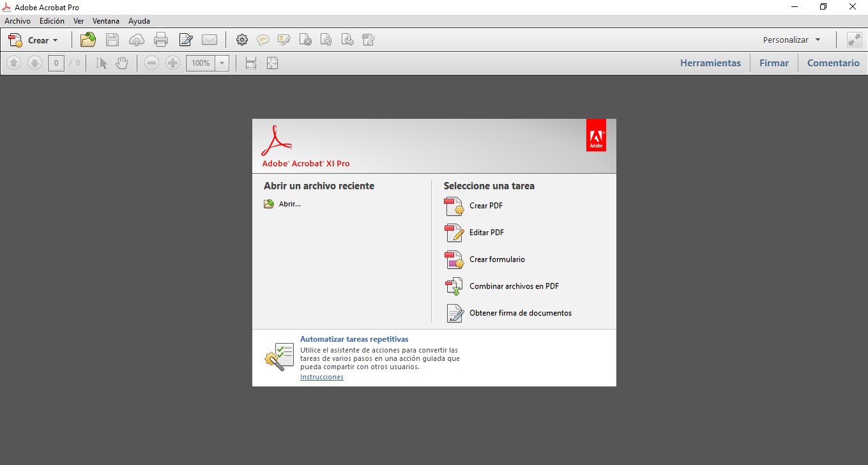Open the Archivo menu
This screenshot has height=465, width=868.
(x=17, y=20)
